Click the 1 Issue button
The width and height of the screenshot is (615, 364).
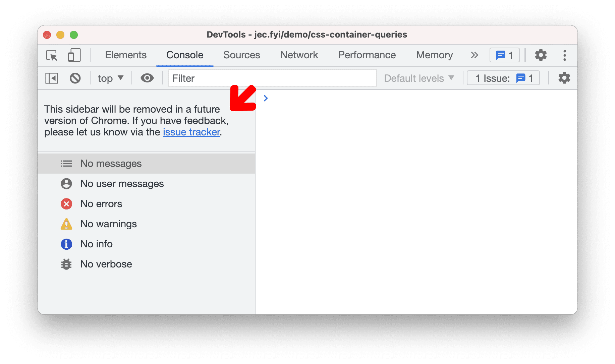coord(503,78)
